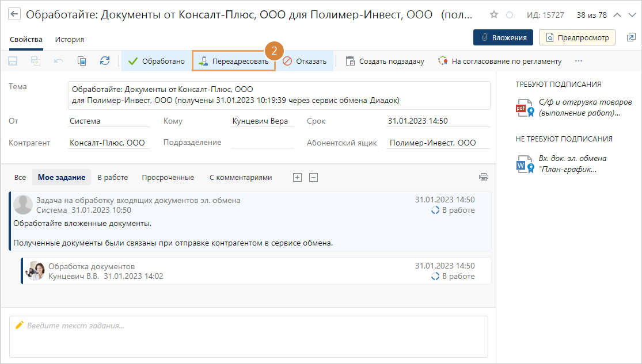Go to previous task with up chevron
642x364 pixels.
(x=617, y=15)
